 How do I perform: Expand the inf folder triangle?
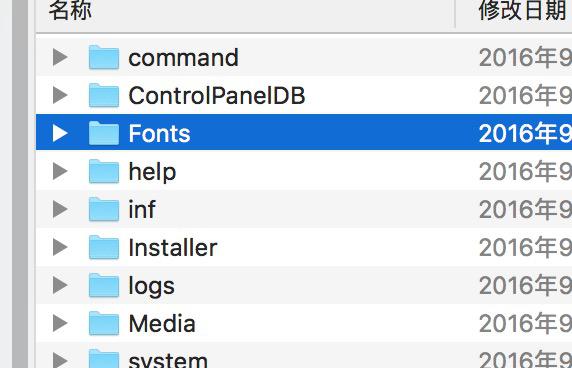(60, 209)
